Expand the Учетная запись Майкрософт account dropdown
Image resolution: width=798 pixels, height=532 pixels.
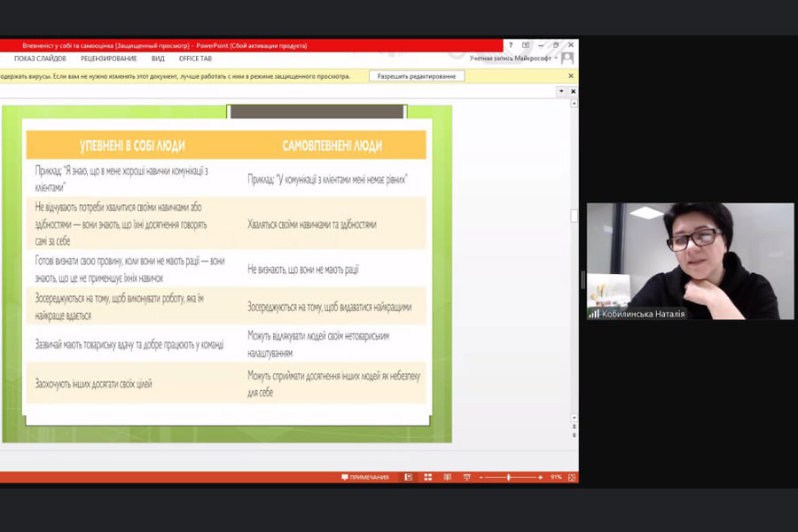click(x=556, y=59)
